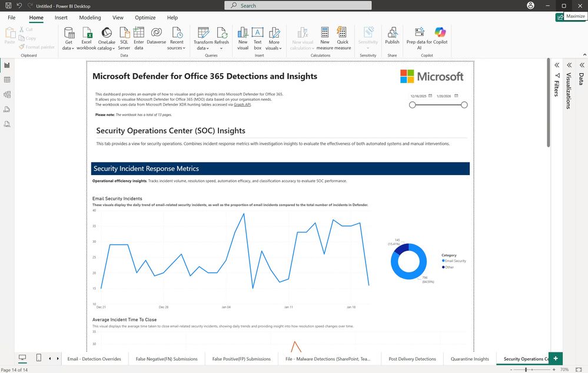Create a New measure
This screenshot has width=588, height=373.
pos(325,38)
